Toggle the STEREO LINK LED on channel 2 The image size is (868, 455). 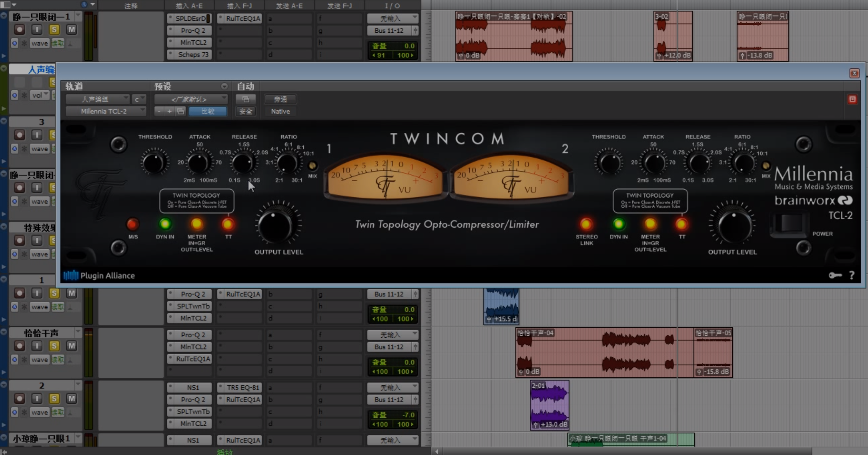[586, 224]
